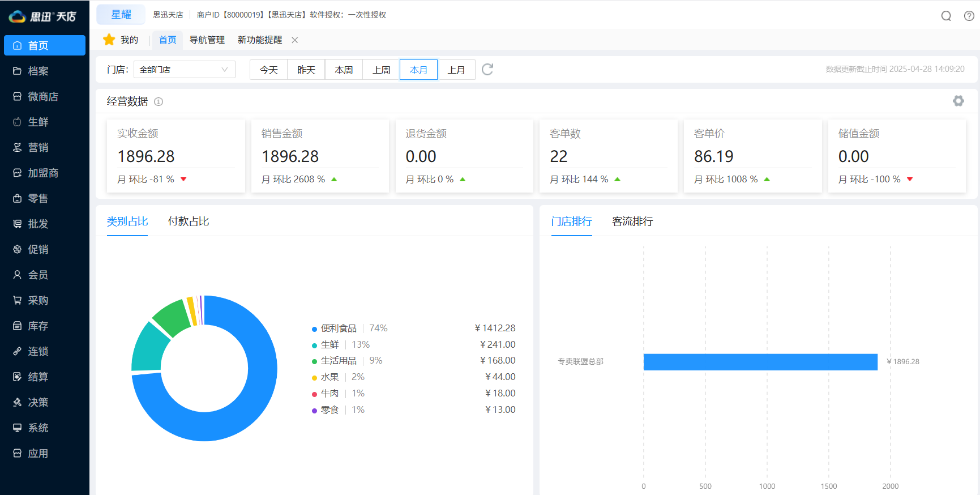Open the help question mark icon
The image size is (980, 495).
click(969, 16)
